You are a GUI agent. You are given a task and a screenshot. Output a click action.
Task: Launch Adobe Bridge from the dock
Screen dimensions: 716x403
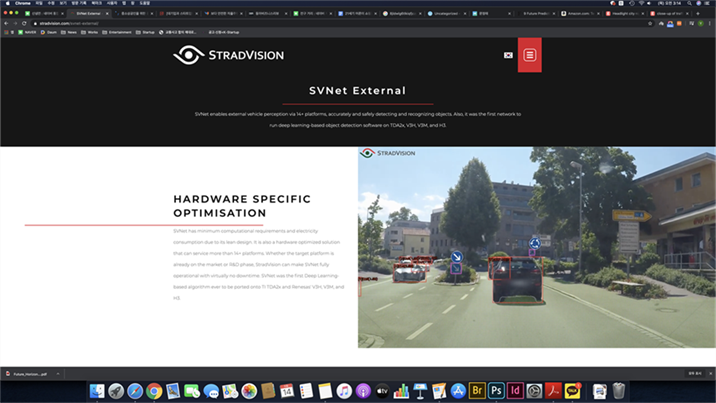(477, 391)
